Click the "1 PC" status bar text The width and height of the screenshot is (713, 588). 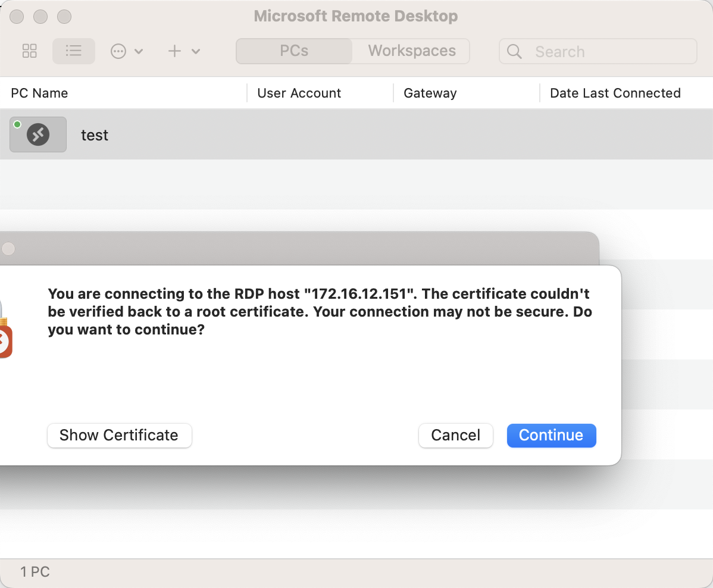(35, 571)
